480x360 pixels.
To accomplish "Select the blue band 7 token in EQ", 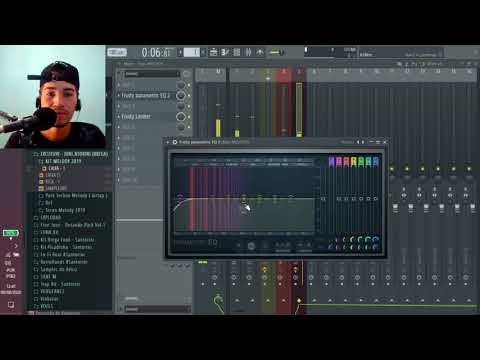I will [376, 162].
